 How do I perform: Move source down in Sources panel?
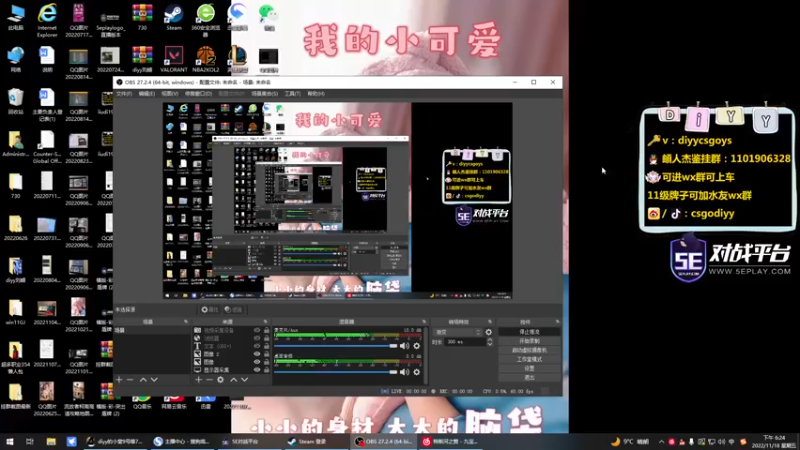coord(244,380)
